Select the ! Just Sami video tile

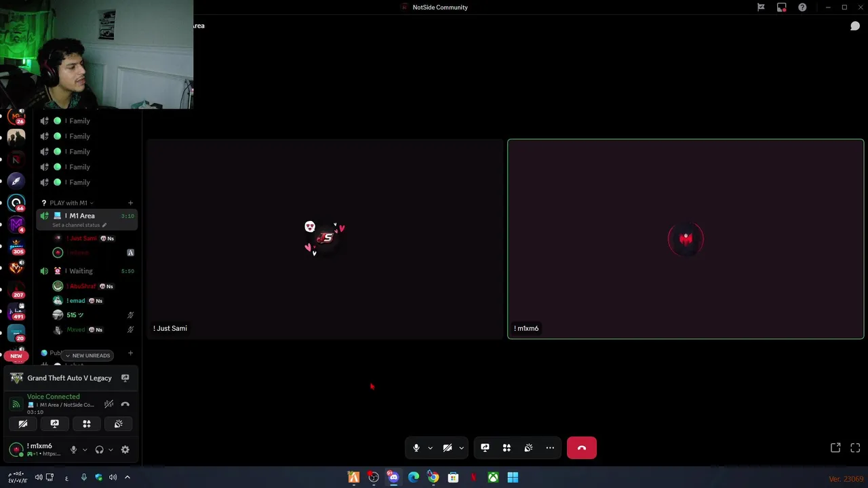click(x=325, y=239)
